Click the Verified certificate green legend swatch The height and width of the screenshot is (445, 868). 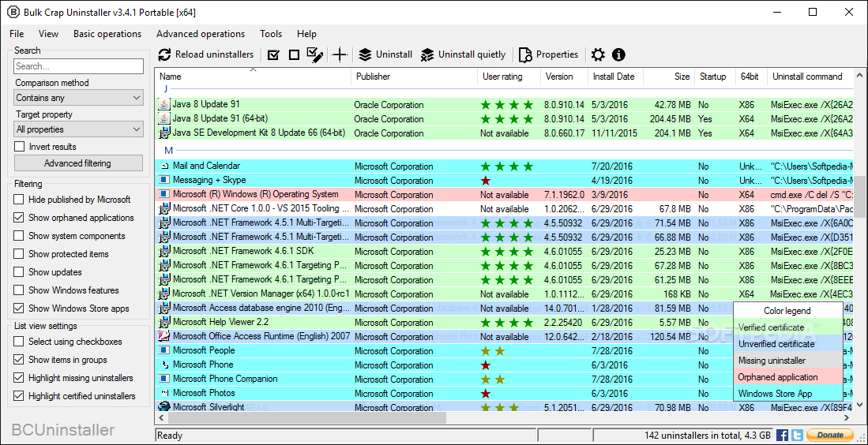787,327
